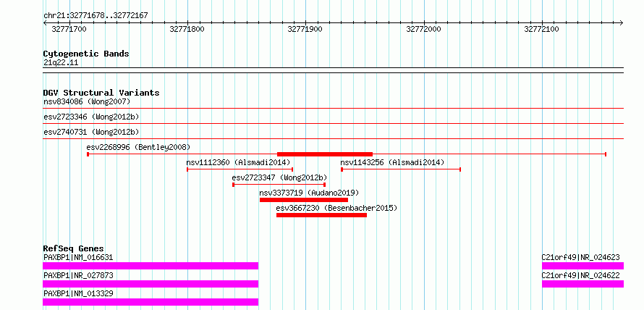Click magenta bar of PAXBP1|NR_027873
Viewport: 644px width, 310px height.
151,284
